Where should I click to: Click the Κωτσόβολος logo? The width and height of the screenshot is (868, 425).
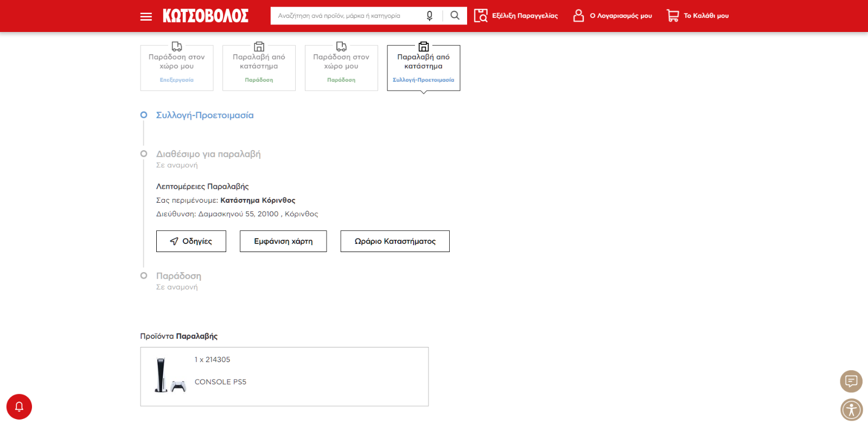pos(206,16)
